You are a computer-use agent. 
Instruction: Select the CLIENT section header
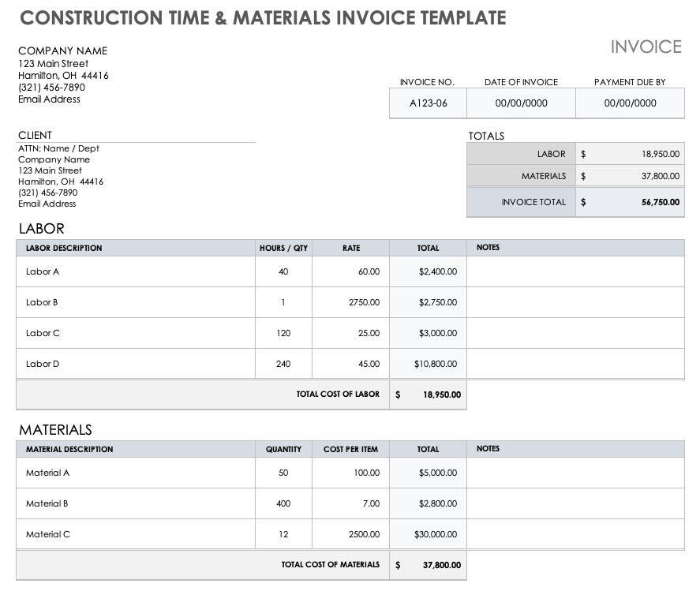(x=35, y=135)
